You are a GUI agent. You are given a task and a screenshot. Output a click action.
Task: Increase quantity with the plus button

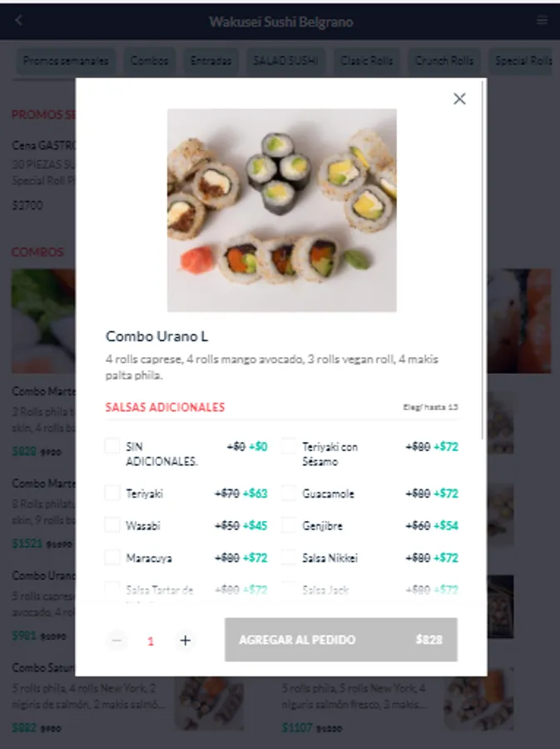coord(186,640)
